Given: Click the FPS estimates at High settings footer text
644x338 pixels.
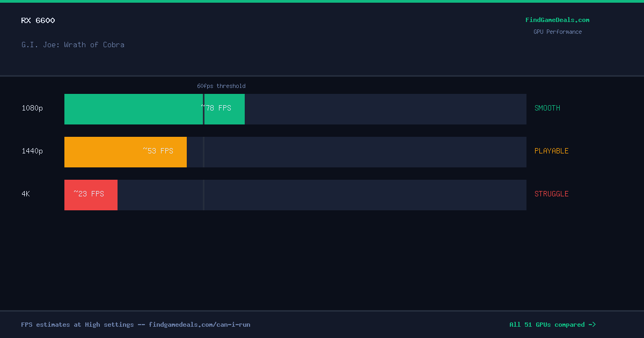Looking at the screenshot, I should tap(136, 325).
